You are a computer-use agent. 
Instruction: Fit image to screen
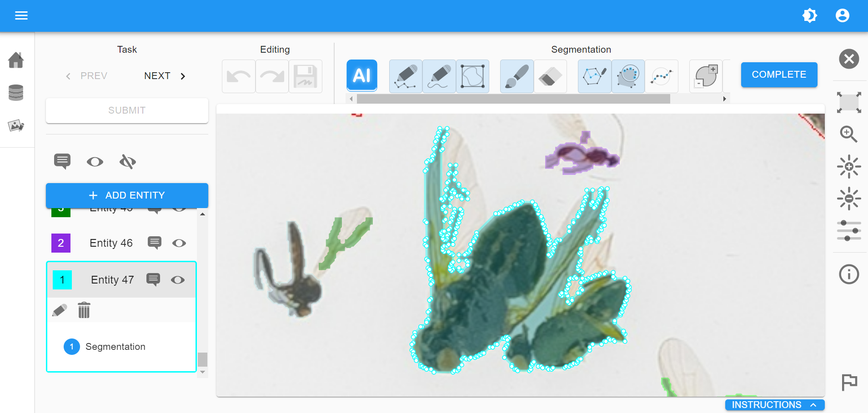(849, 102)
